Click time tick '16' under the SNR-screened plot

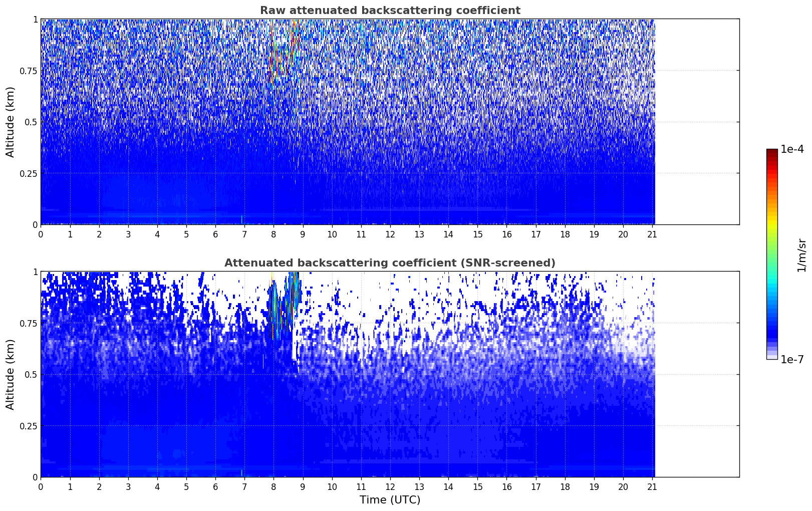507,486
